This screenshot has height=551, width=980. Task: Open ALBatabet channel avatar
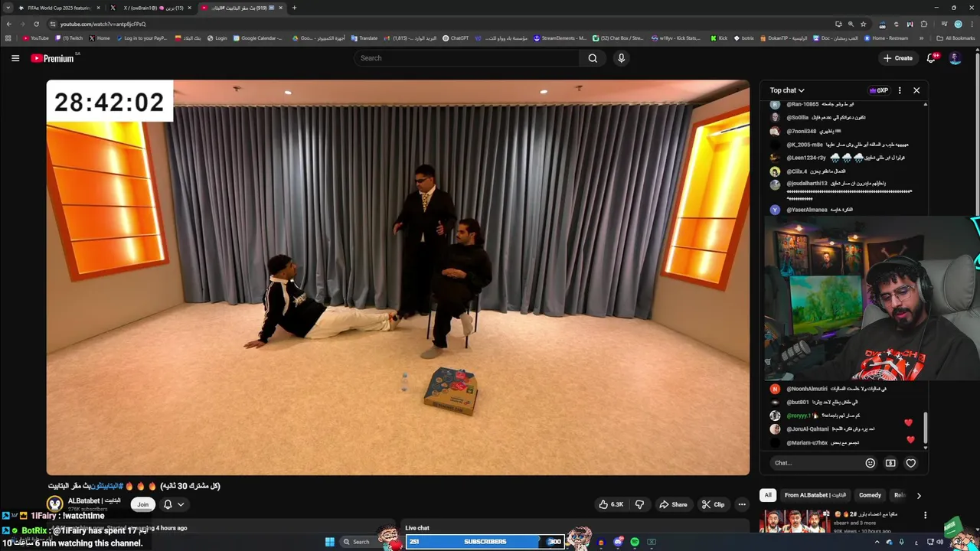[55, 504]
